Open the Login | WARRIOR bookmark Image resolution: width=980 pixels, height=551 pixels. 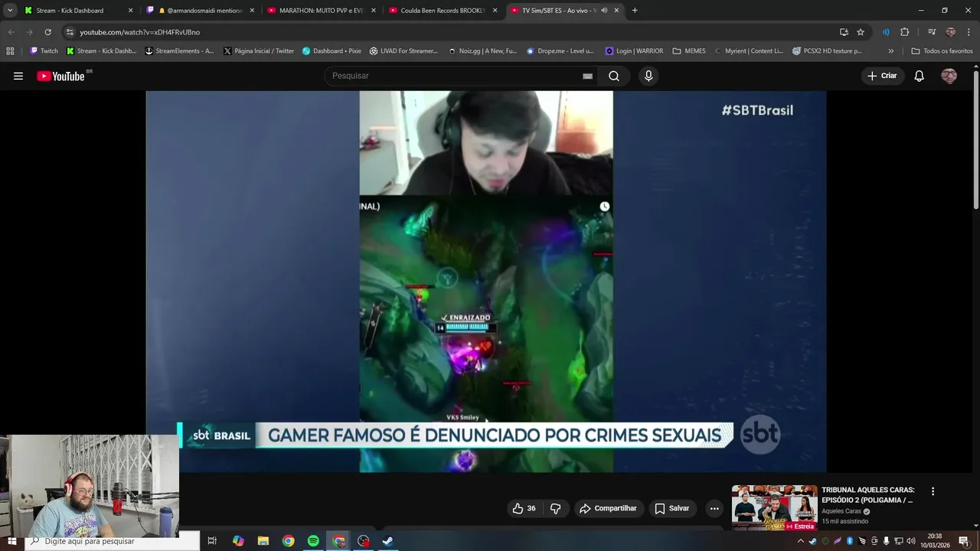634,51
